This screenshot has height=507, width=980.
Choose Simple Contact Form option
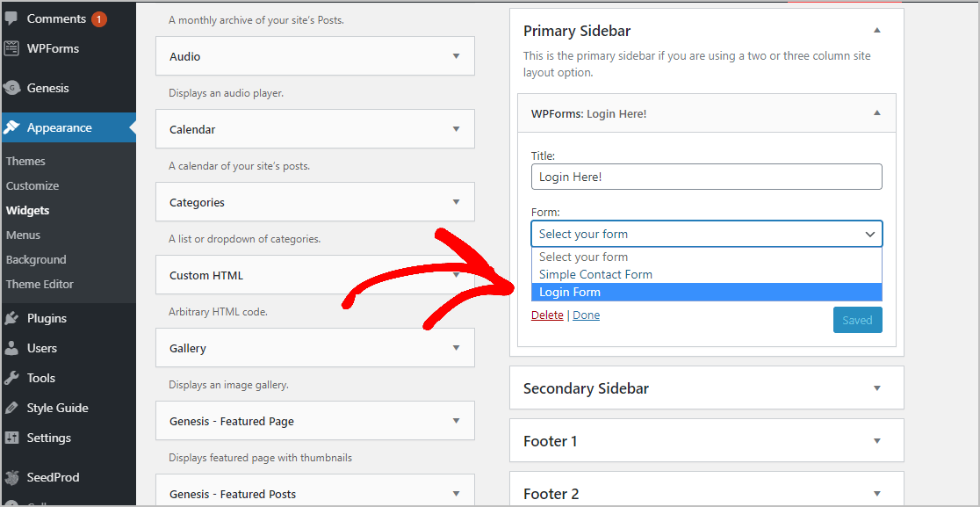coord(706,274)
